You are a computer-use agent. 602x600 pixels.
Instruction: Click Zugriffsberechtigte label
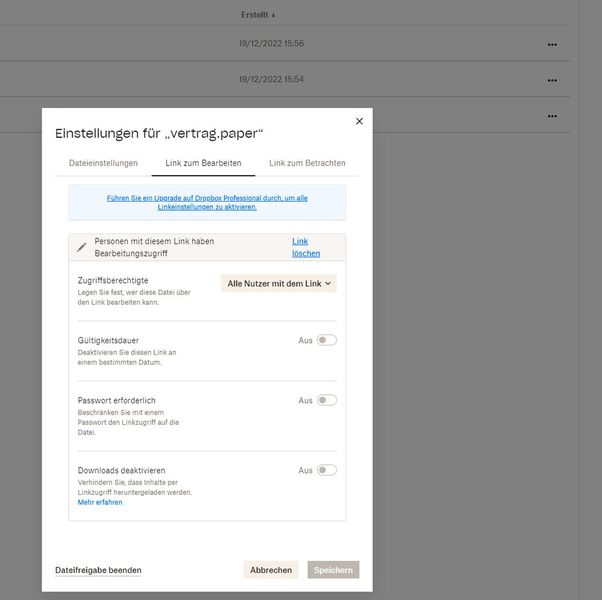click(x=113, y=280)
